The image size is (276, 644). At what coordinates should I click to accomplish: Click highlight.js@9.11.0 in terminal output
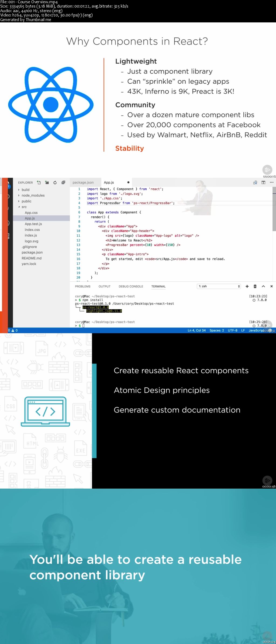tap(104, 311)
